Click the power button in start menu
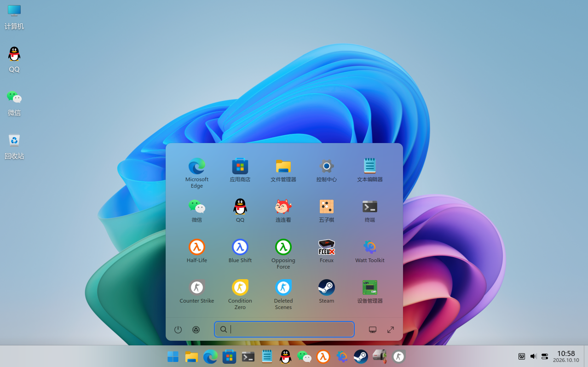This screenshot has height=367, width=588. (x=178, y=329)
